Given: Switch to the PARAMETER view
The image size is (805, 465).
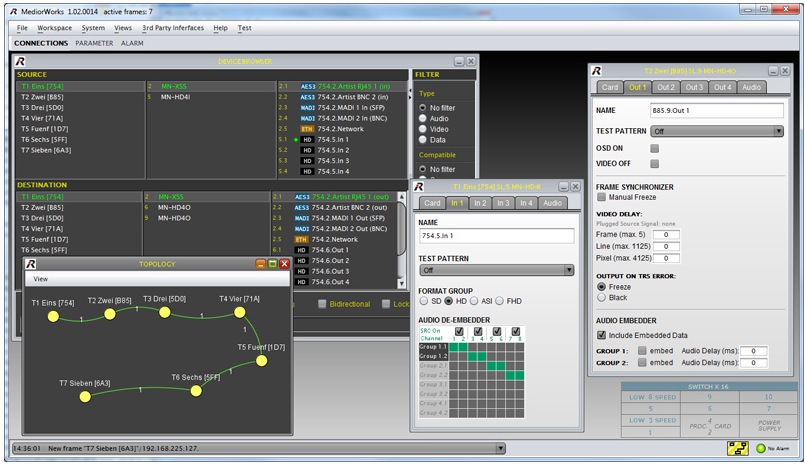Looking at the screenshot, I should [x=94, y=43].
